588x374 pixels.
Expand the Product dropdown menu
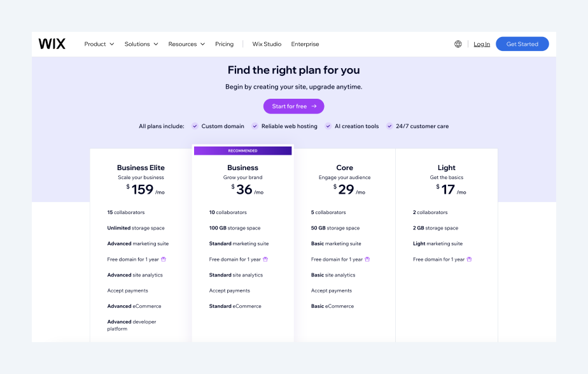99,44
